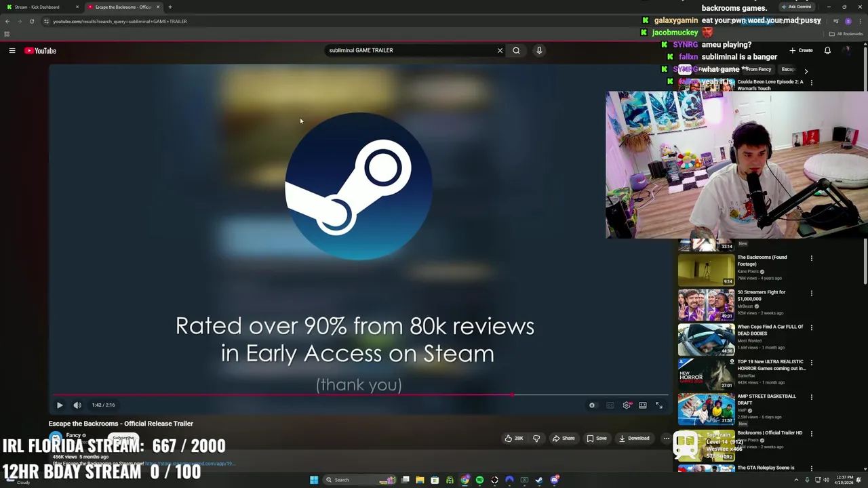Open Steam from the taskbar
This screenshot has width=868, height=488.
(539, 480)
